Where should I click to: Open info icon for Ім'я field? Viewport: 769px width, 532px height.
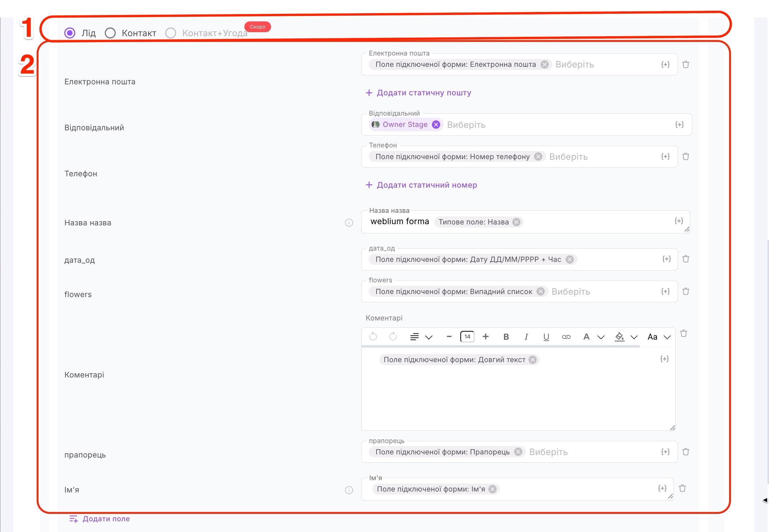click(349, 490)
